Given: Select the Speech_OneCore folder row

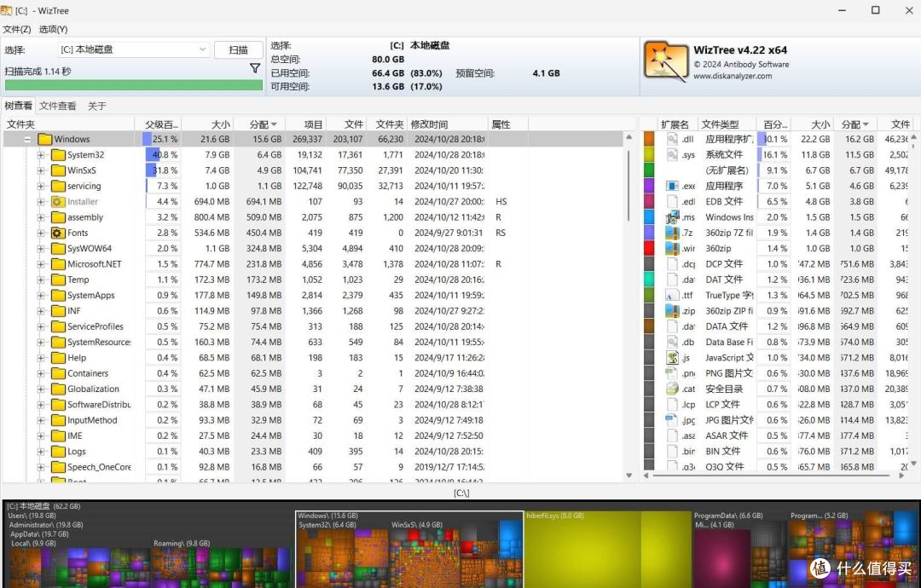Looking at the screenshot, I should click(x=312, y=467).
